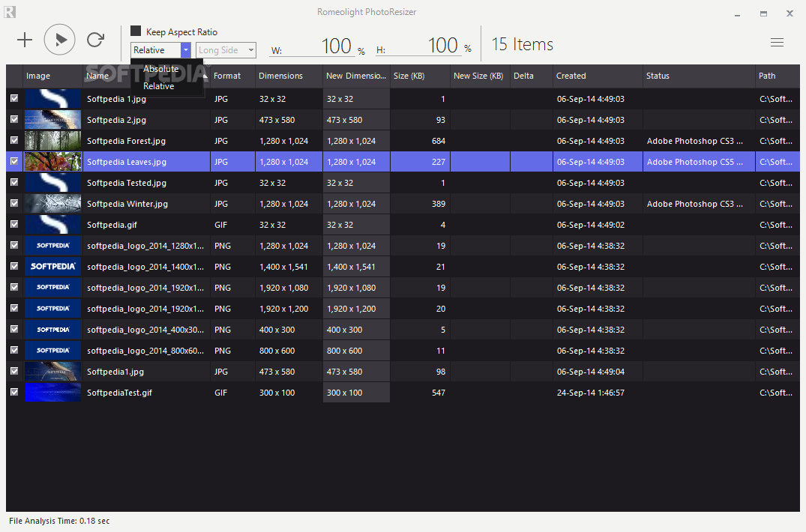Uncheck the Softpedia 2.jpg row checkbox
This screenshot has height=532, width=806.
pos(14,119)
